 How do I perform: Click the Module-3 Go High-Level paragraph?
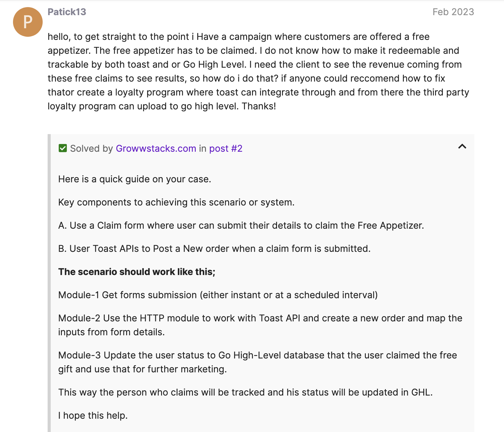(x=258, y=362)
